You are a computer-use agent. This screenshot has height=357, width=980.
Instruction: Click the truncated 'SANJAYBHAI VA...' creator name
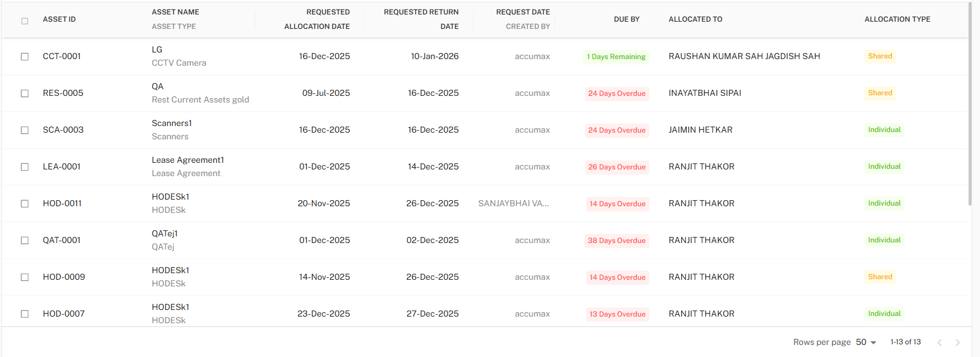(513, 203)
